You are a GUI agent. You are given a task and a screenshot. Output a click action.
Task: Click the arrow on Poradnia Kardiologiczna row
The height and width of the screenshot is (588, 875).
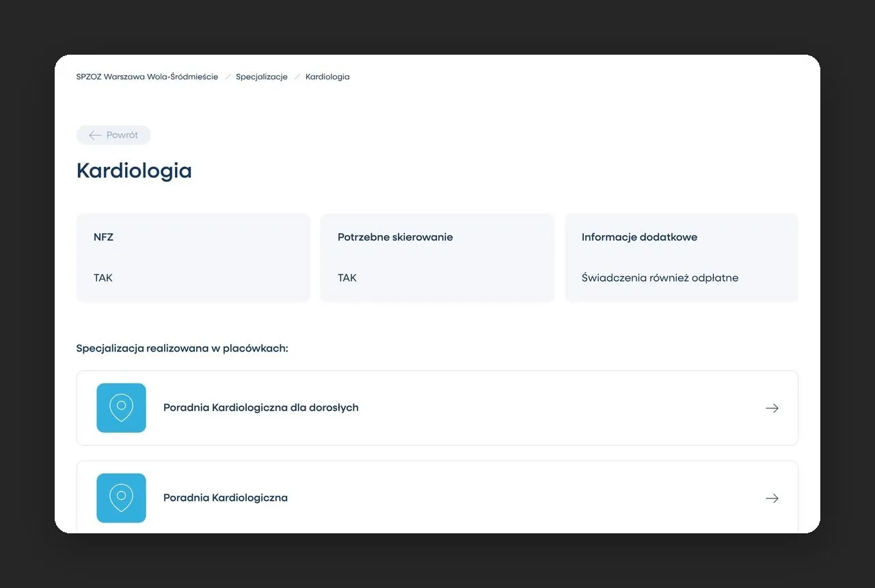[772, 498]
